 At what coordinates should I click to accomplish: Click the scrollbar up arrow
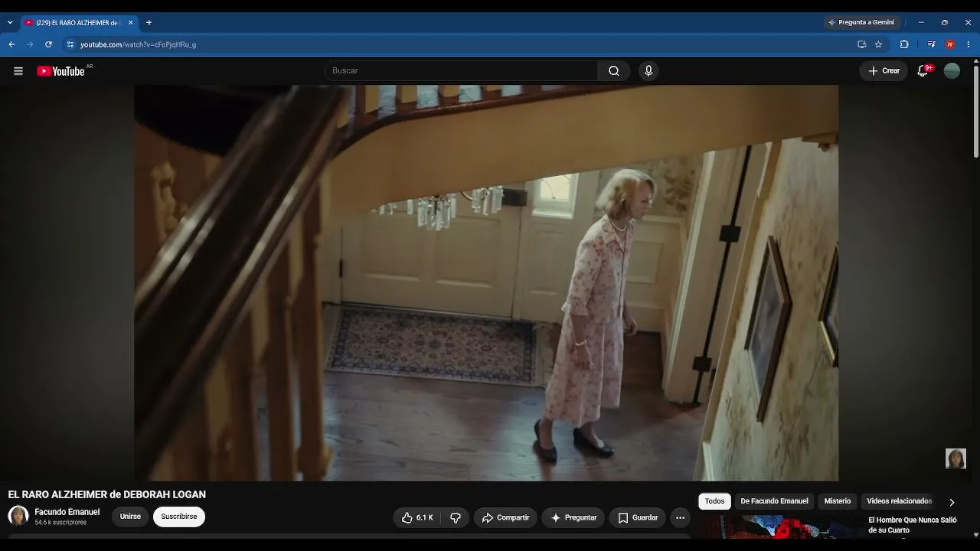click(x=976, y=62)
